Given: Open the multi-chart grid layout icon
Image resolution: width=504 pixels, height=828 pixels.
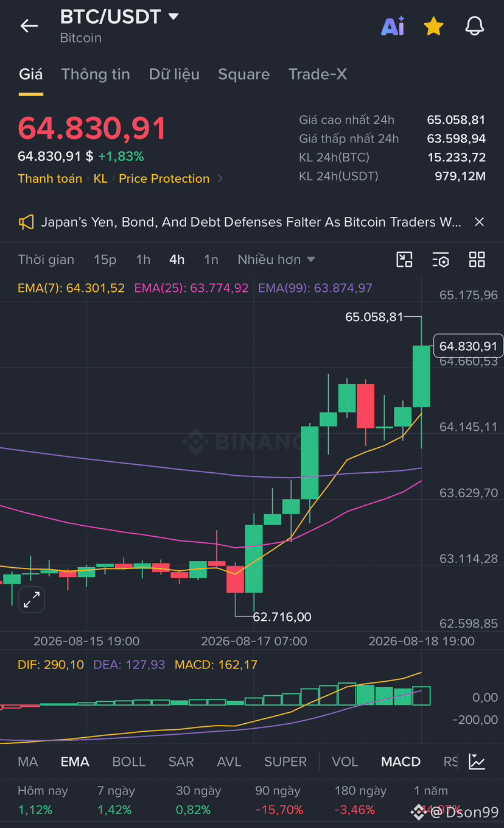Looking at the screenshot, I should coord(477,260).
